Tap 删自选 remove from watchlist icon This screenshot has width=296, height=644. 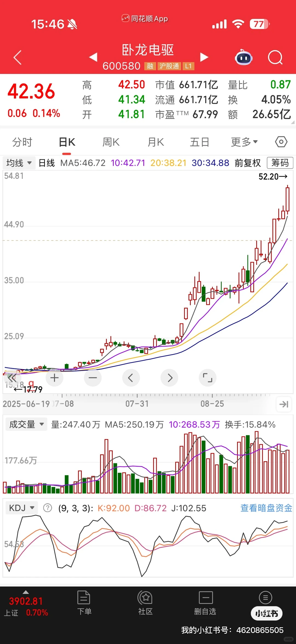coord(205,603)
